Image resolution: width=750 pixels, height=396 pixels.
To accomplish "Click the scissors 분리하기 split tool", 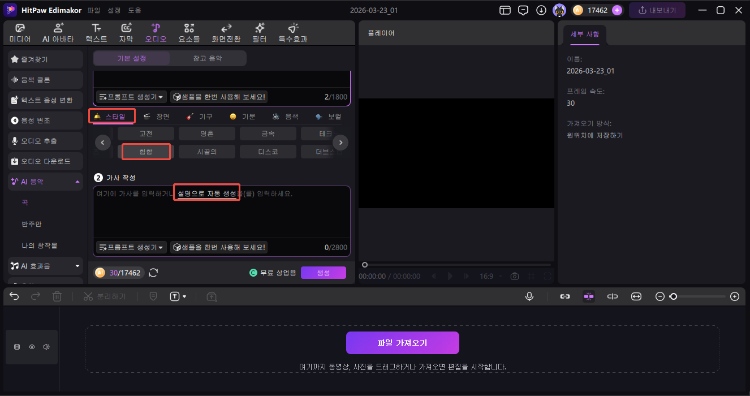I will (104, 297).
